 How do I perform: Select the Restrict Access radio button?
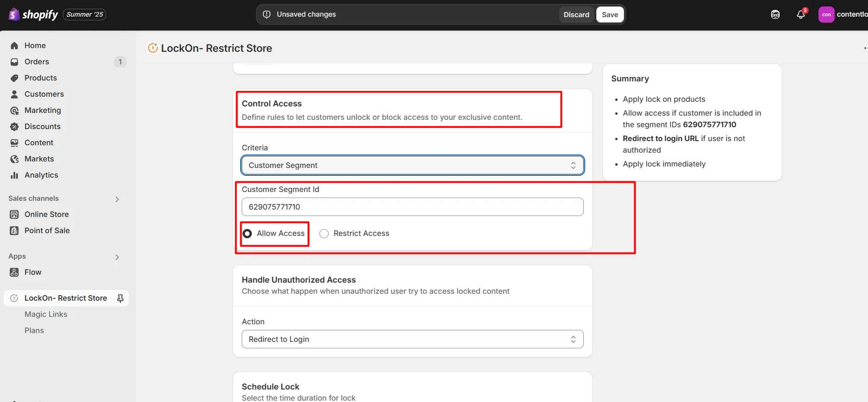tap(324, 234)
